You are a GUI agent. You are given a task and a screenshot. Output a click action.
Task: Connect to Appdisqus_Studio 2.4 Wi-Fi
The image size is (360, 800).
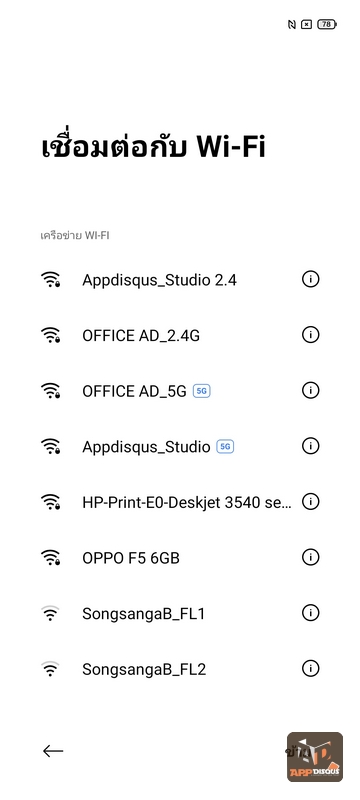pos(180,280)
